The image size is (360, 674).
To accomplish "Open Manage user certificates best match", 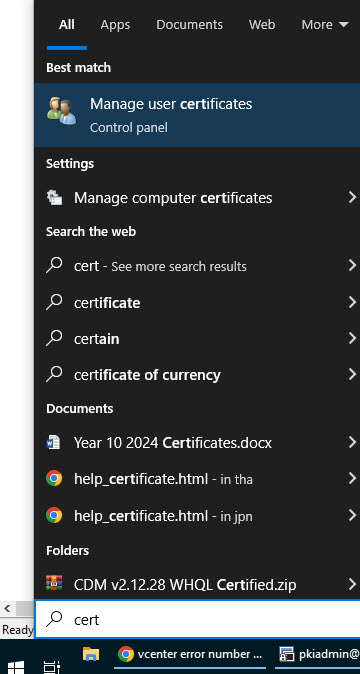I will (x=197, y=115).
